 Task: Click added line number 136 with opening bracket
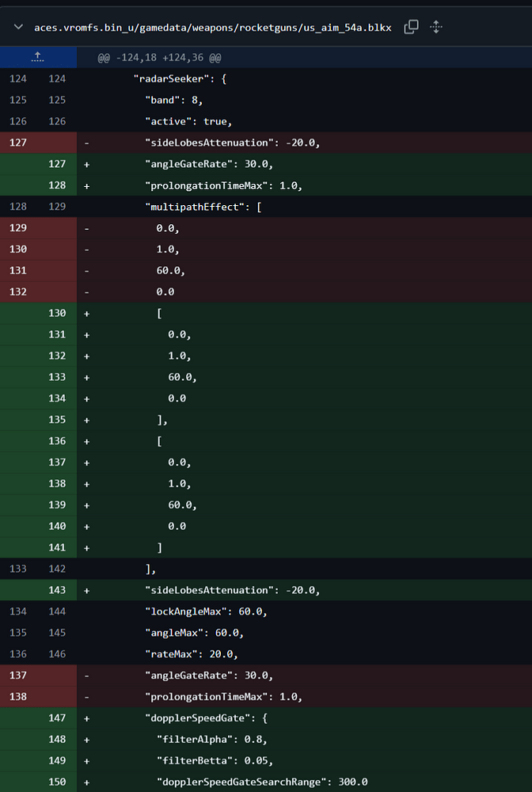click(57, 441)
